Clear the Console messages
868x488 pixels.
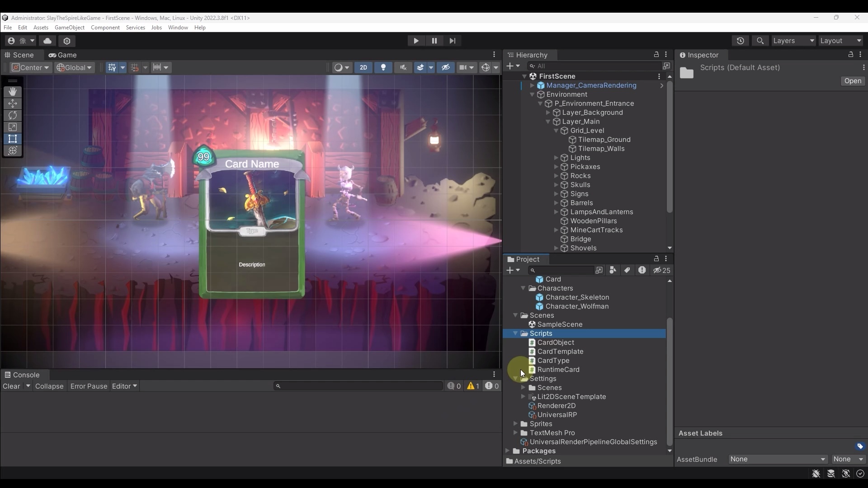point(11,386)
